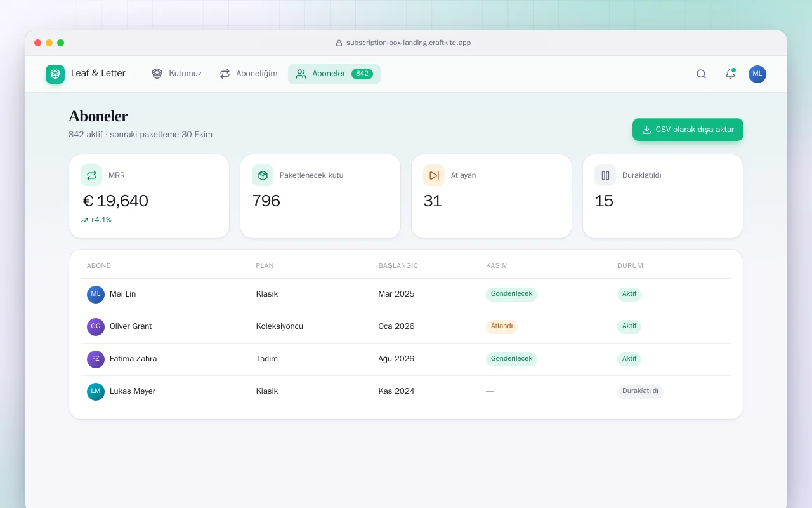Click the +4.1% MRR trend

[96, 220]
